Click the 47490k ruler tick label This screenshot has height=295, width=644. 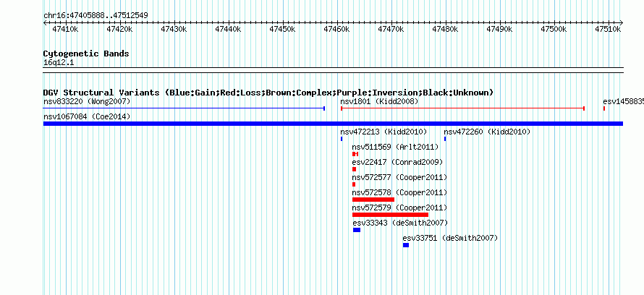(500, 29)
